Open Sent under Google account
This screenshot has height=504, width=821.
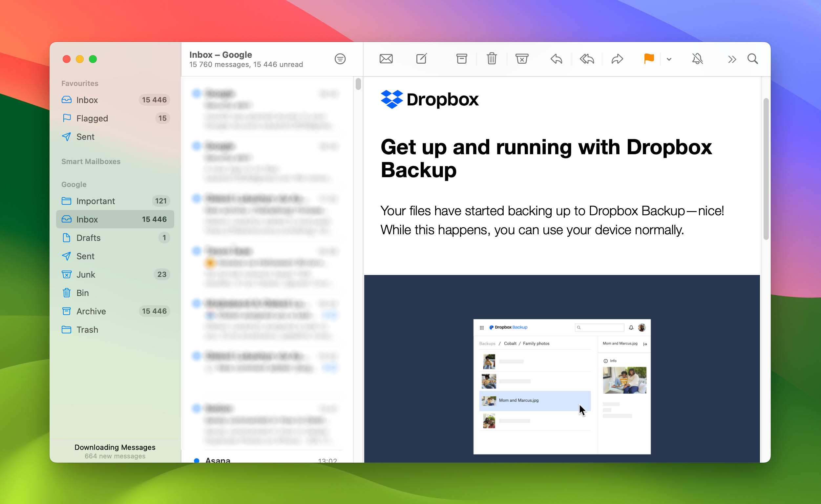click(x=115, y=256)
